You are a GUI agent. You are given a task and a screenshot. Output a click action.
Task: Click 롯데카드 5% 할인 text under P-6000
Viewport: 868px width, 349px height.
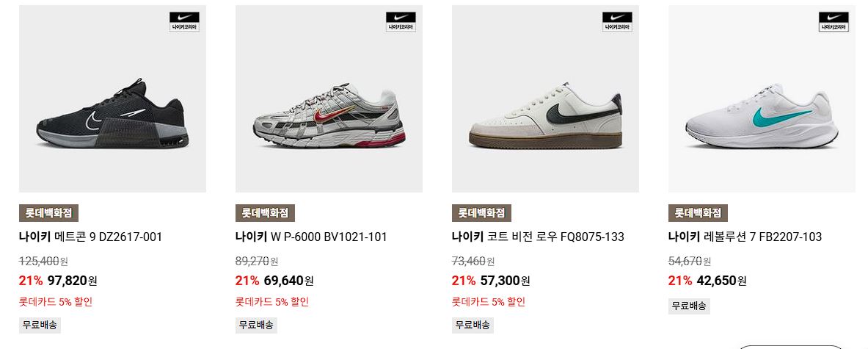coord(271,302)
